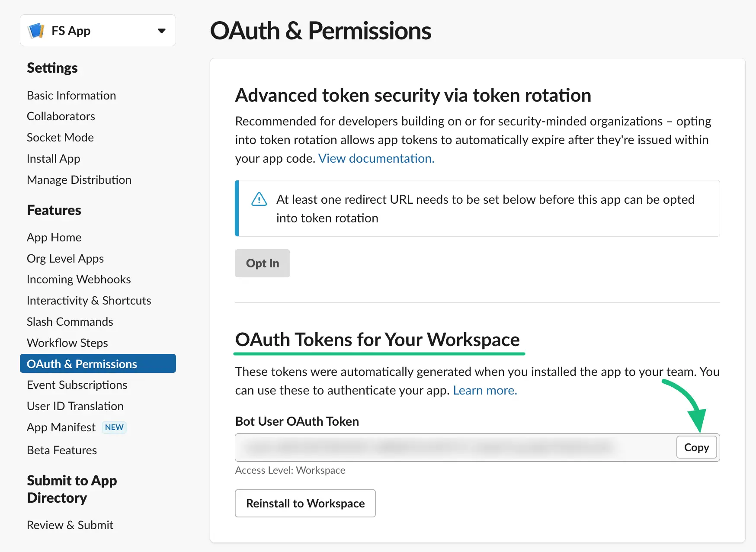The width and height of the screenshot is (756, 552).
Task: Click the FS App notebook icon
Action: [x=36, y=30]
